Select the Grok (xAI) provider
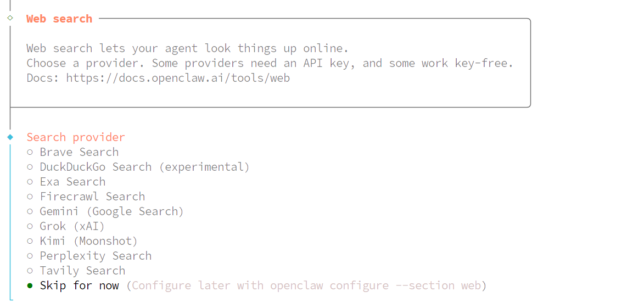Viewport: 644px width, 308px height. point(72,226)
